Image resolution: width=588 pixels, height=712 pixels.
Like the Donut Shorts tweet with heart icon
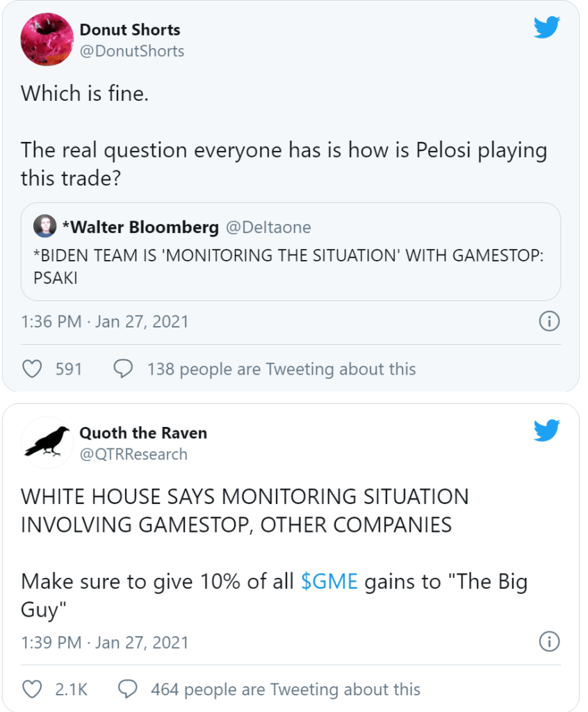point(32,369)
